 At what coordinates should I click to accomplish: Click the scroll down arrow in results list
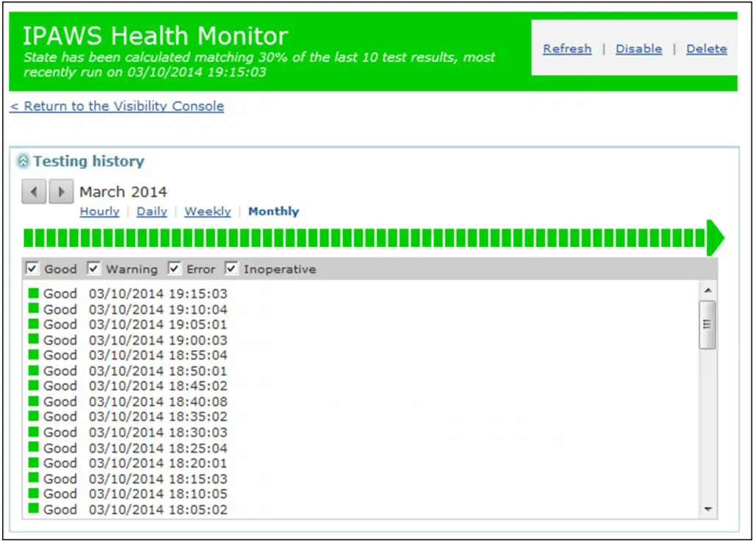click(708, 509)
